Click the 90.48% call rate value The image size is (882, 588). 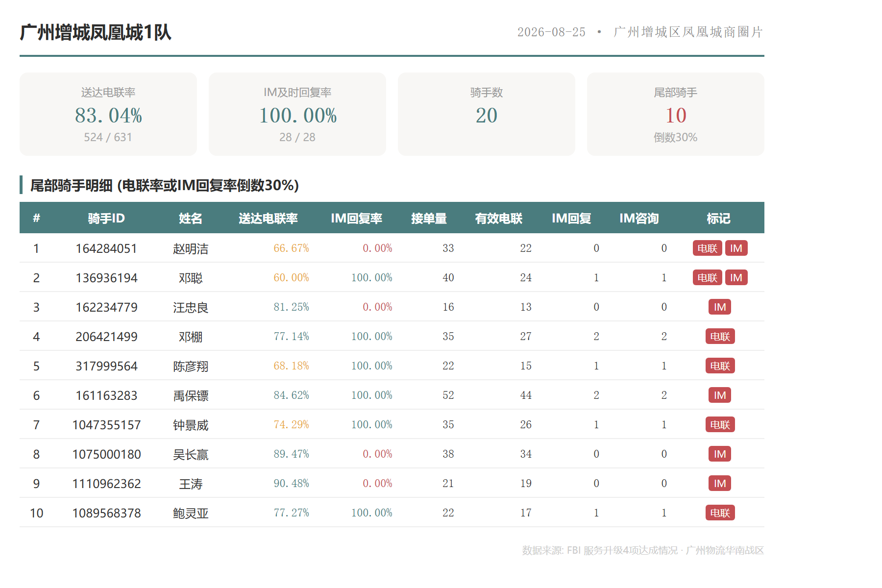point(291,483)
